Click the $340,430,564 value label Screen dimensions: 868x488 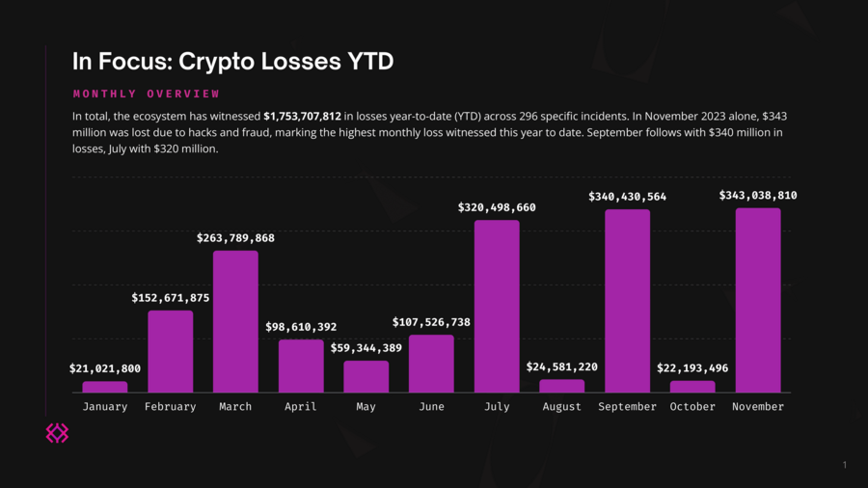tap(627, 197)
